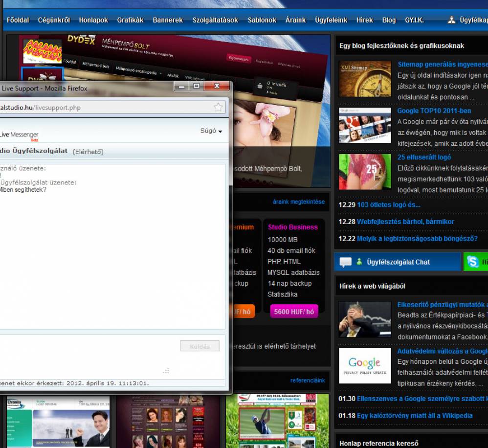
Task: Open Melyik a legbiztonságosabb böngésző link
Action: [417, 239]
